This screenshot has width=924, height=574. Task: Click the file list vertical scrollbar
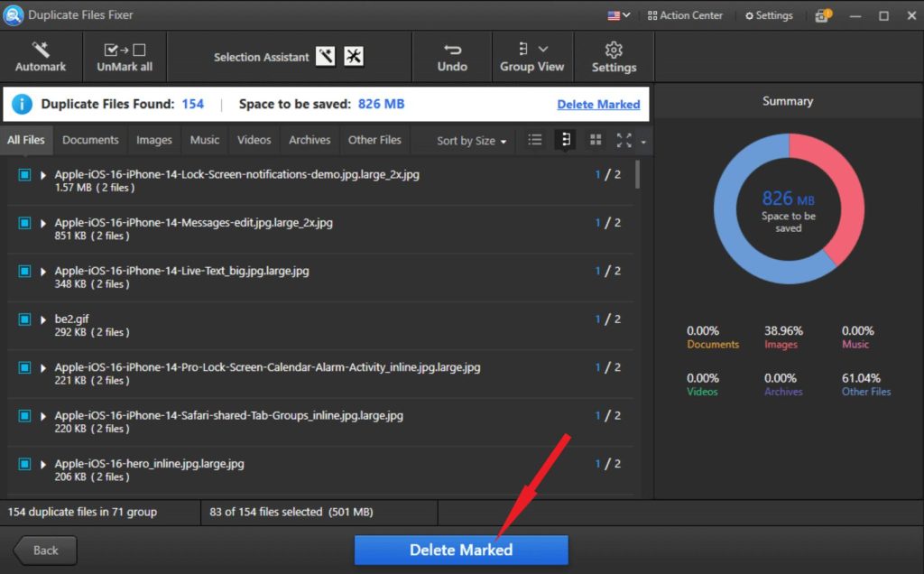coord(638,173)
